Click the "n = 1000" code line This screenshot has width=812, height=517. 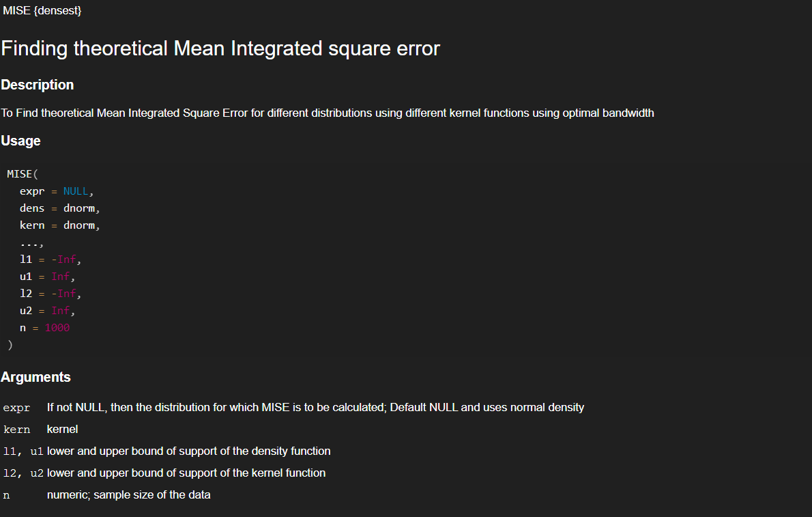pos(45,328)
